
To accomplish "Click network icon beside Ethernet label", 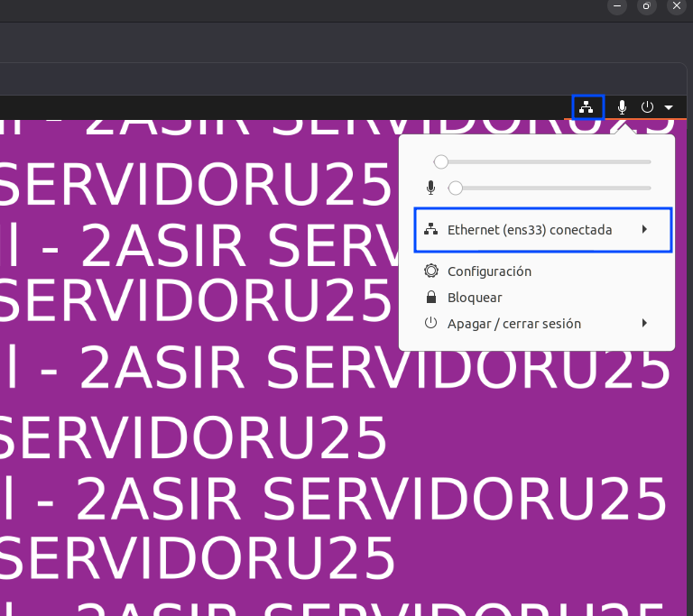I will [431, 229].
